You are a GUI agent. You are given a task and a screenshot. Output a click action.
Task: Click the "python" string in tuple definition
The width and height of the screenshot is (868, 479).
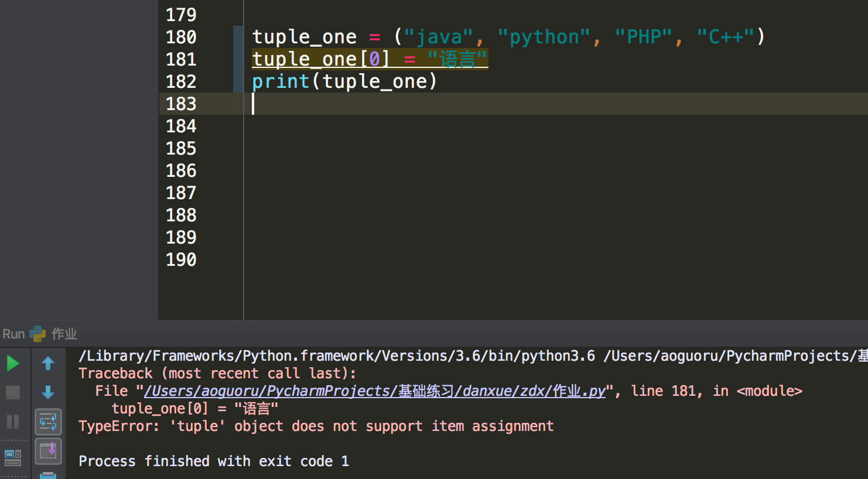(544, 37)
